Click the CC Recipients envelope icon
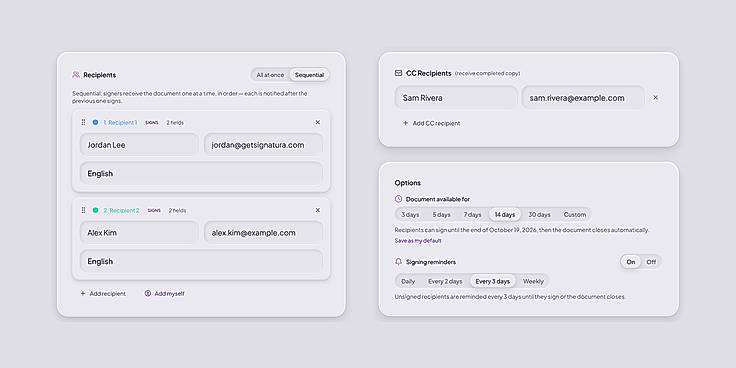This screenshot has width=736, height=368. (399, 73)
